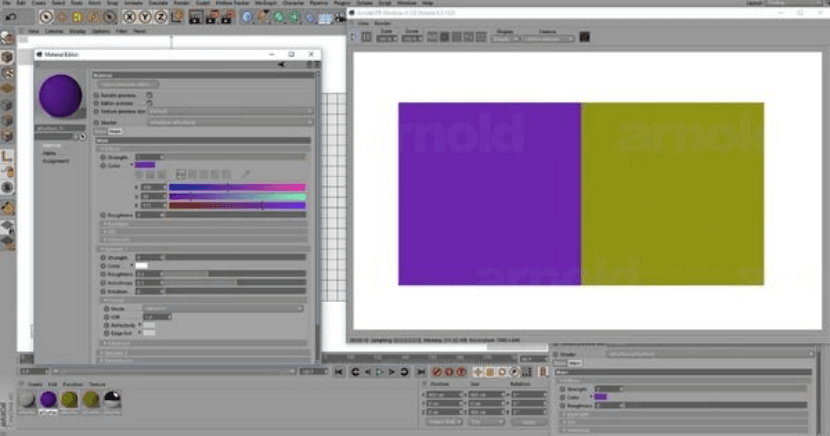Click the purple material preview sphere in Material Editor
Viewport: 830px width, 436px height.
pyautogui.click(x=60, y=96)
